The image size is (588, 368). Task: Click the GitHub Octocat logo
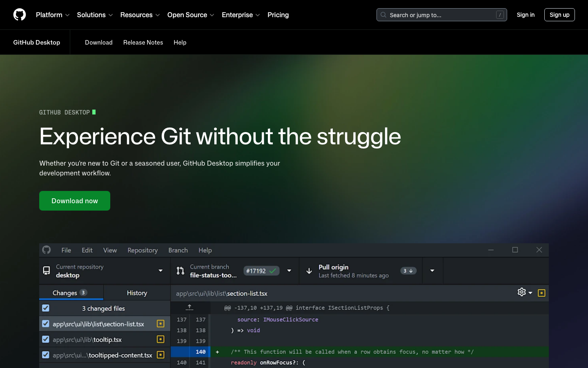pos(20,15)
